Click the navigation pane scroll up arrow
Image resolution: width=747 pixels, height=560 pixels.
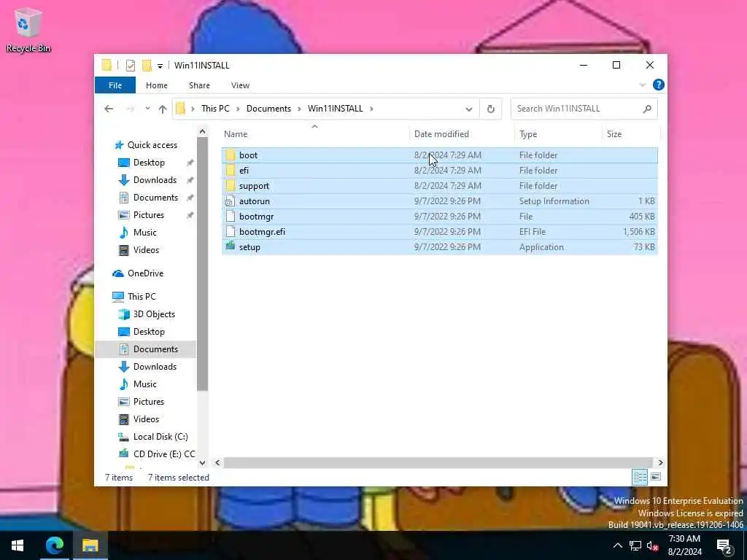(203, 131)
